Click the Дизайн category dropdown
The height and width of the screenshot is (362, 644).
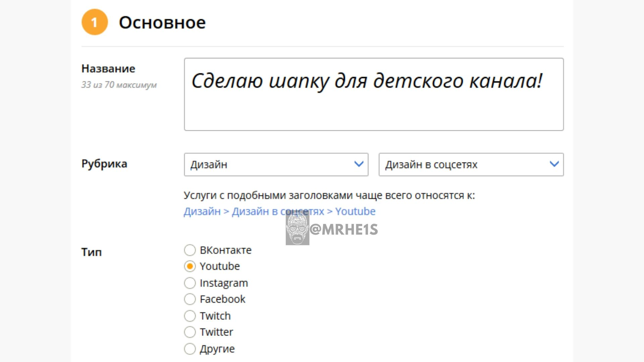pos(275,164)
